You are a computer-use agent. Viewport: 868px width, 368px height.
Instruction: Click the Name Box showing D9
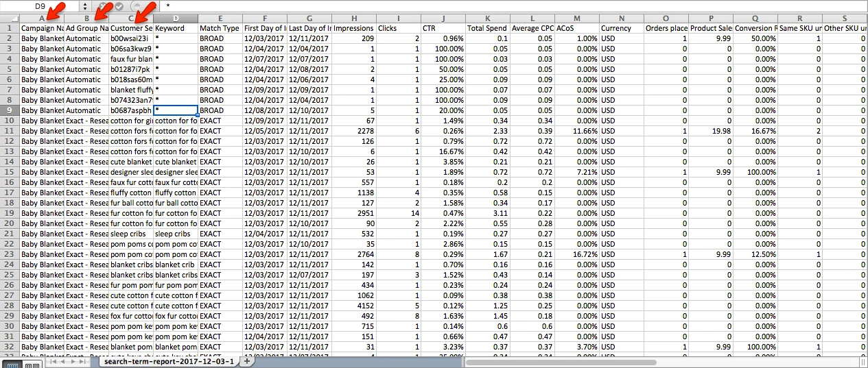tap(40, 5)
